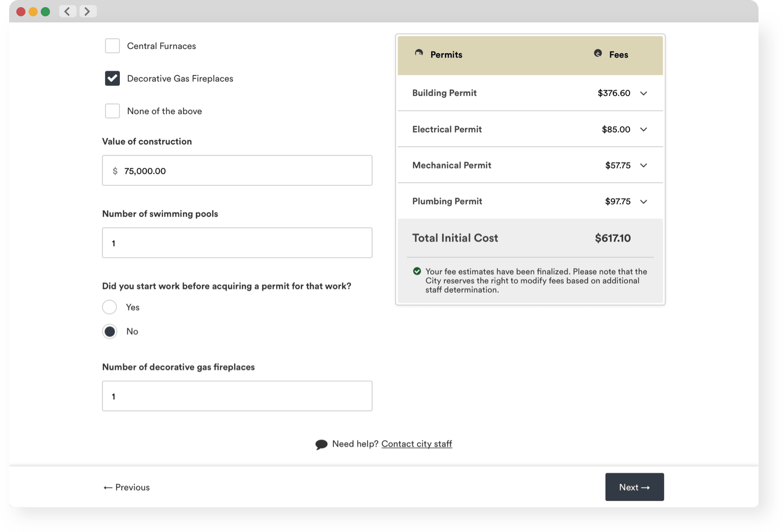Click the Number of swimming pools field
Image resolution: width=784 pixels, height=532 pixels.
point(237,243)
